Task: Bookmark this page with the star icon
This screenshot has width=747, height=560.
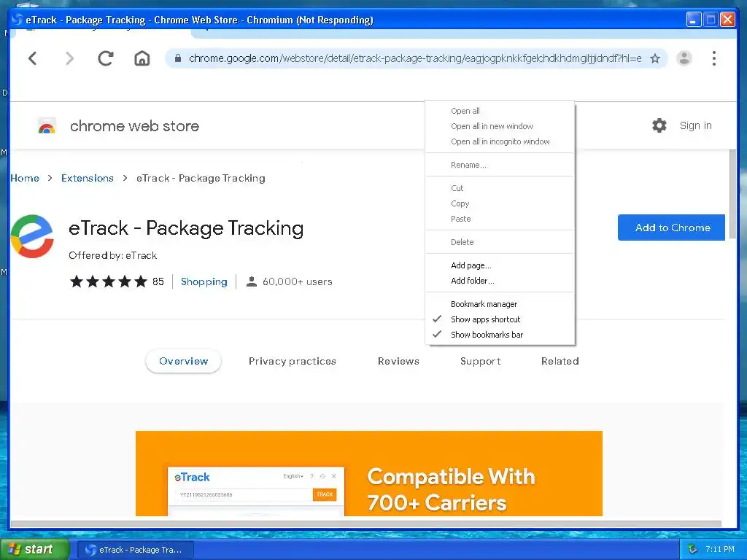Action: pyautogui.click(x=655, y=58)
